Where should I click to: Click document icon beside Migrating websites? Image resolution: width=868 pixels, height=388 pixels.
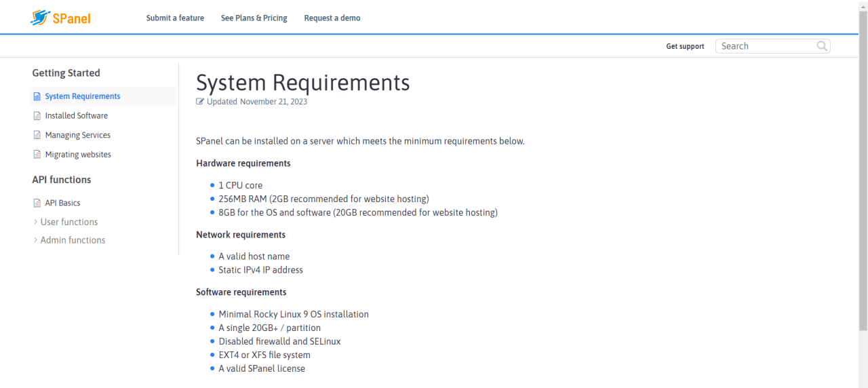[37, 155]
